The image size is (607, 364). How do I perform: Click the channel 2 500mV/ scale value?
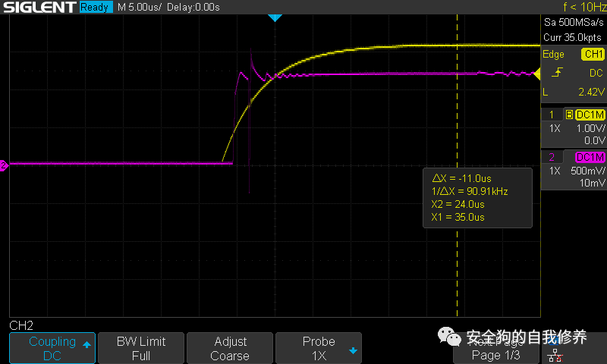587,171
